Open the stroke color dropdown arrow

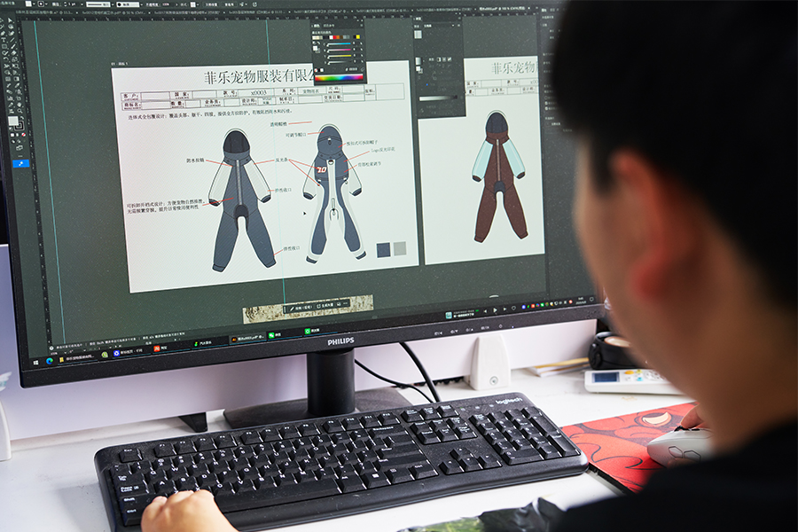point(47,4)
